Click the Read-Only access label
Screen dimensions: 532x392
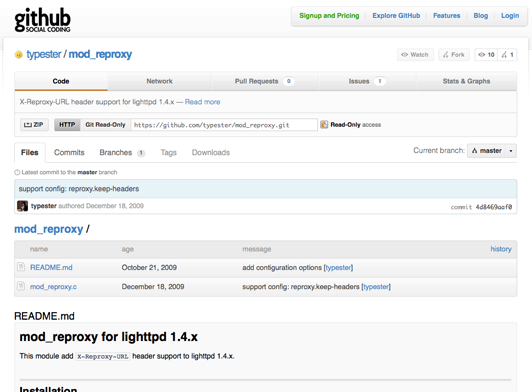click(x=356, y=125)
